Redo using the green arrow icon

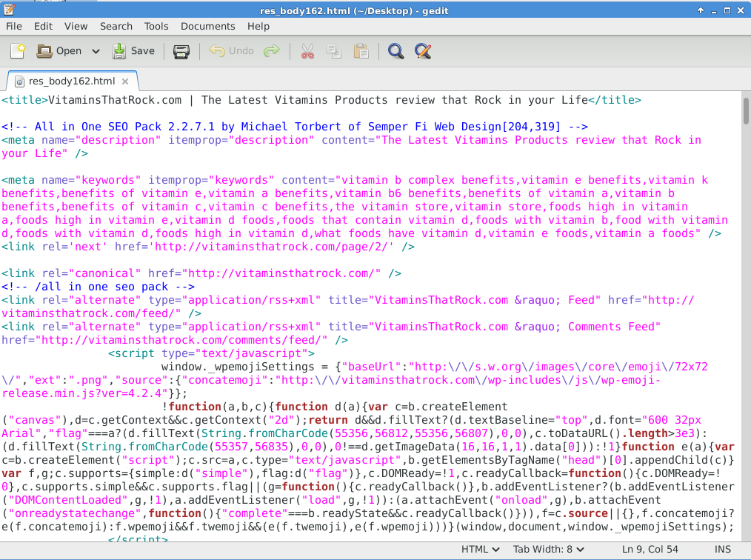(272, 51)
